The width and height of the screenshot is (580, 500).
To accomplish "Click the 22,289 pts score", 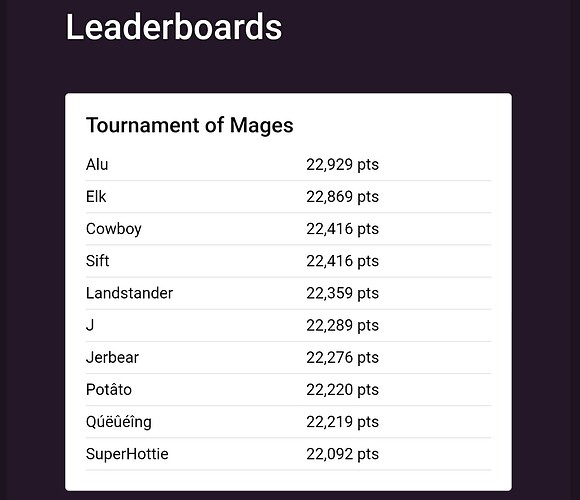I will point(343,325).
